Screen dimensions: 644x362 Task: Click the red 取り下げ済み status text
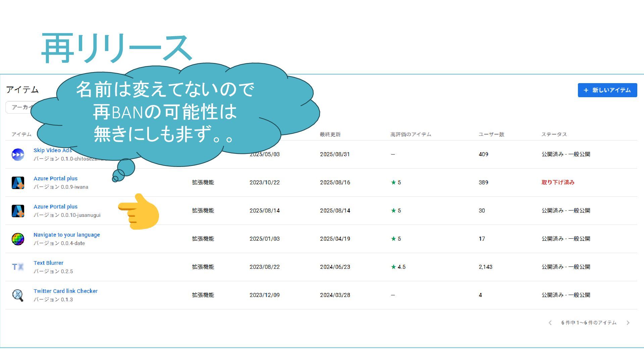tap(558, 183)
